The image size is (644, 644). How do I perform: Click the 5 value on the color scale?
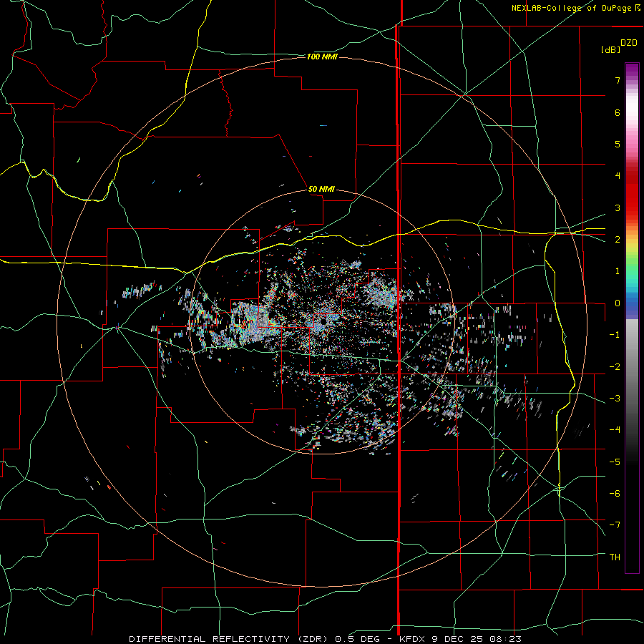[618, 144]
